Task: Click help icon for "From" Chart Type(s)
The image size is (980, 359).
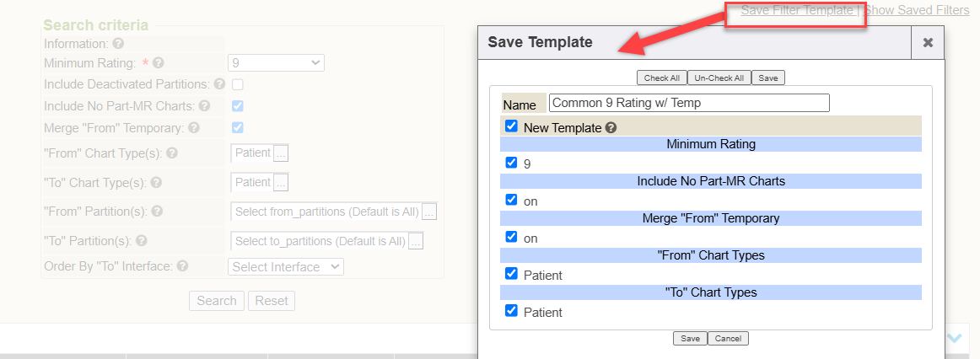Action: [172, 153]
